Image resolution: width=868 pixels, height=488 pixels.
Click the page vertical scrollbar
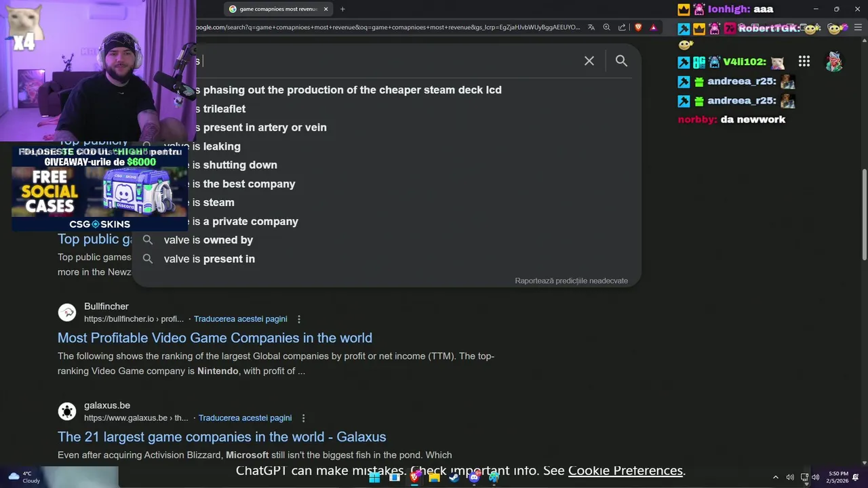click(x=864, y=214)
